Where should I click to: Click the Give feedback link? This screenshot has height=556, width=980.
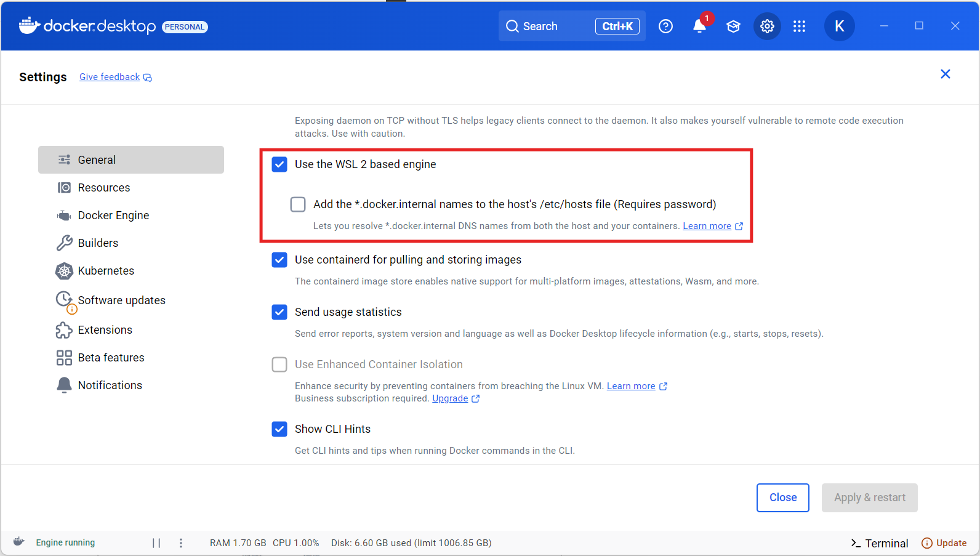click(x=110, y=77)
